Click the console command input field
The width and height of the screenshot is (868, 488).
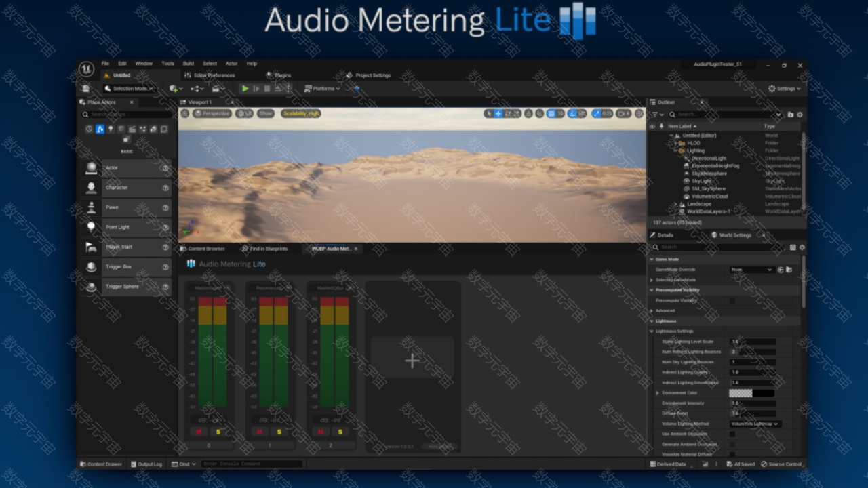tap(252, 464)
